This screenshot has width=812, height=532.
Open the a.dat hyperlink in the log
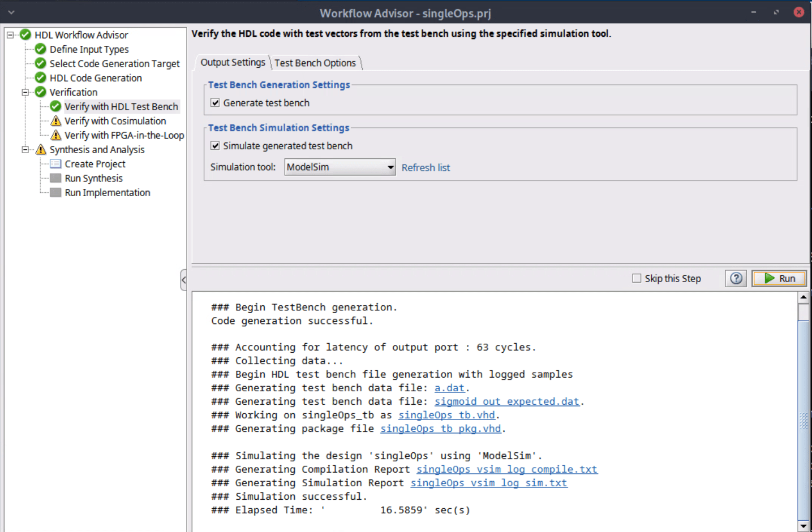click(x=449, y=388)
